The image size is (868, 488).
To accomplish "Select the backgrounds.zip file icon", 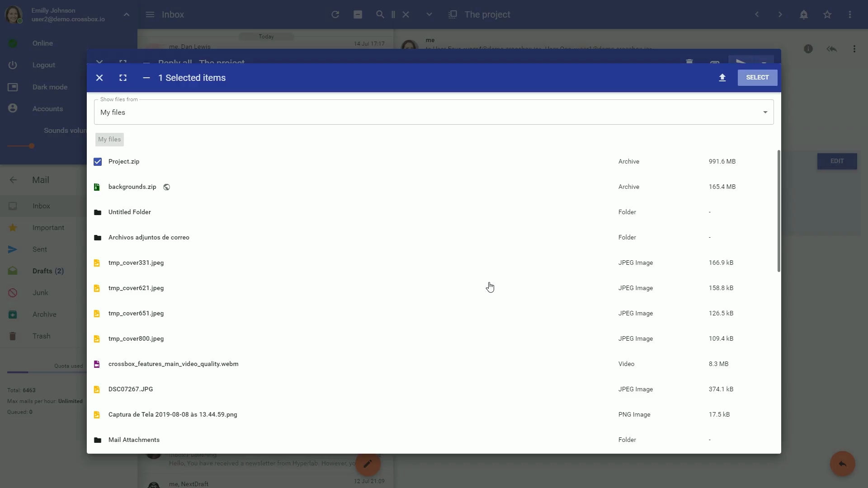I will (x=97, y=187).
